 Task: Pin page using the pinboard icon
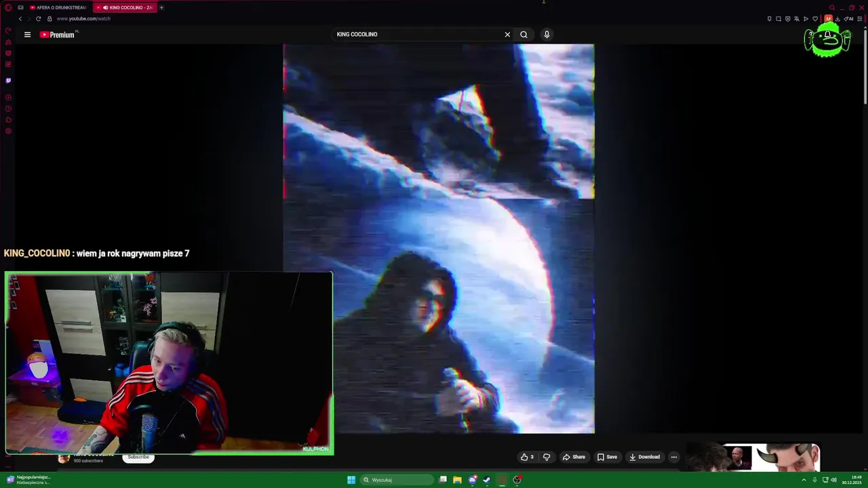tap(770, 19)
